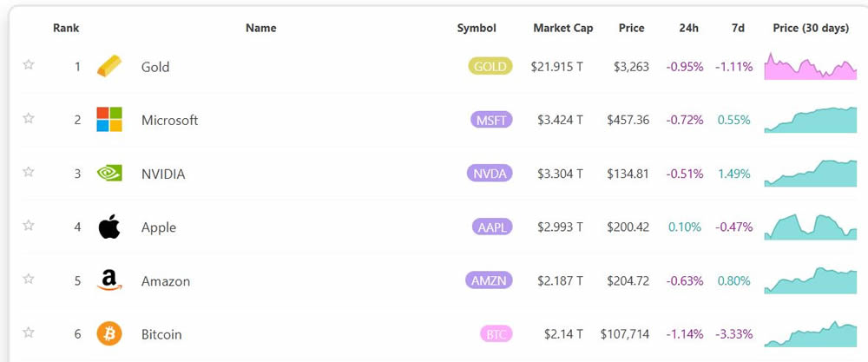Viewport: 868px width, 362px height.
Task: Click the Apple logo icon
Action: click(109, 227)
